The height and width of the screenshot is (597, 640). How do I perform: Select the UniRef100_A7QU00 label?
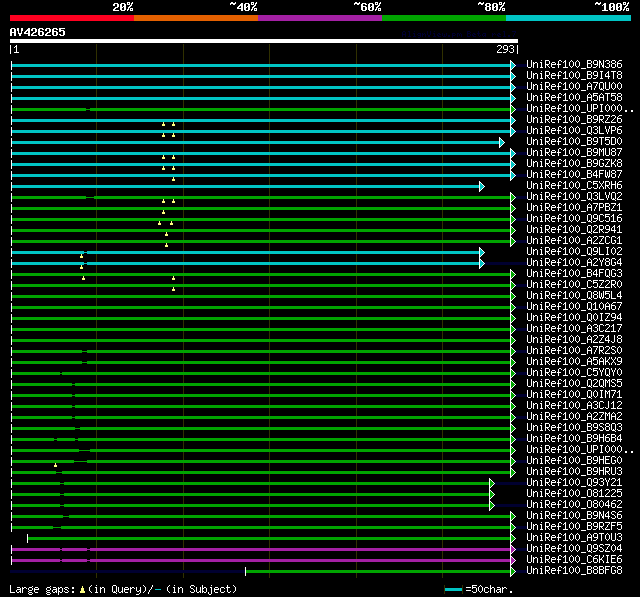point(574,87)
